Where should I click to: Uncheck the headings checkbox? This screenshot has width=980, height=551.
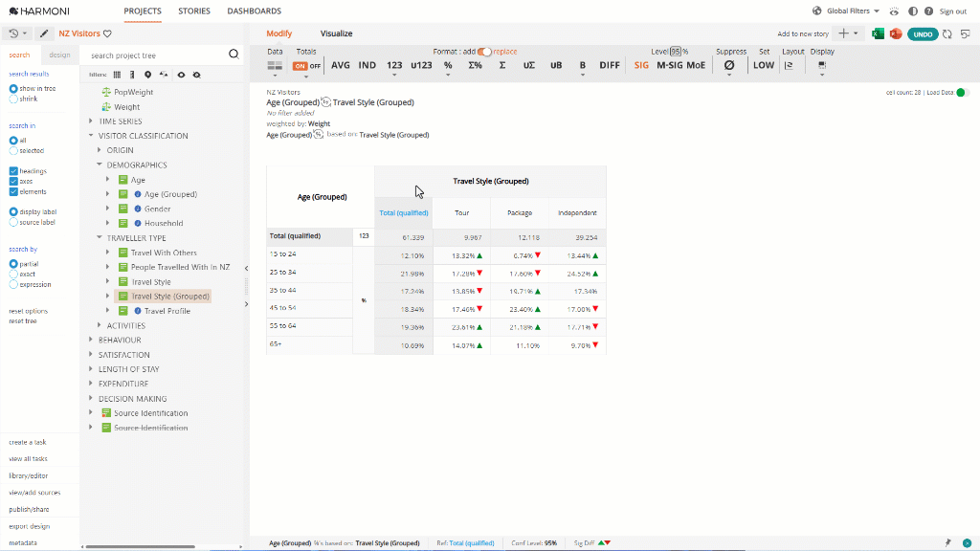13,170
